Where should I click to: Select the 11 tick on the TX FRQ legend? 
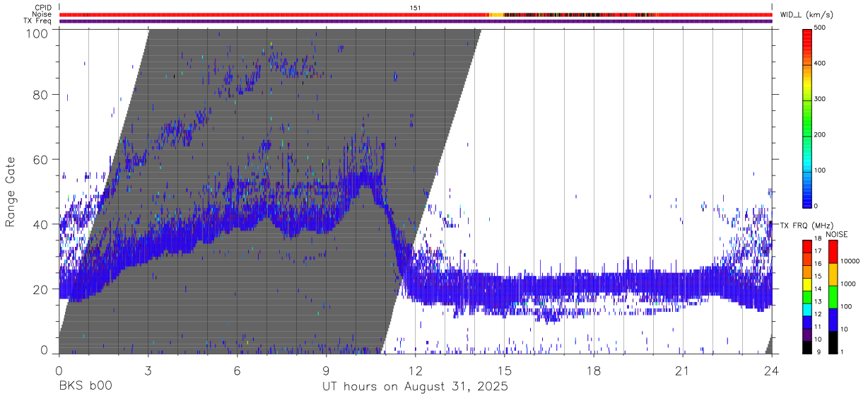818,327
